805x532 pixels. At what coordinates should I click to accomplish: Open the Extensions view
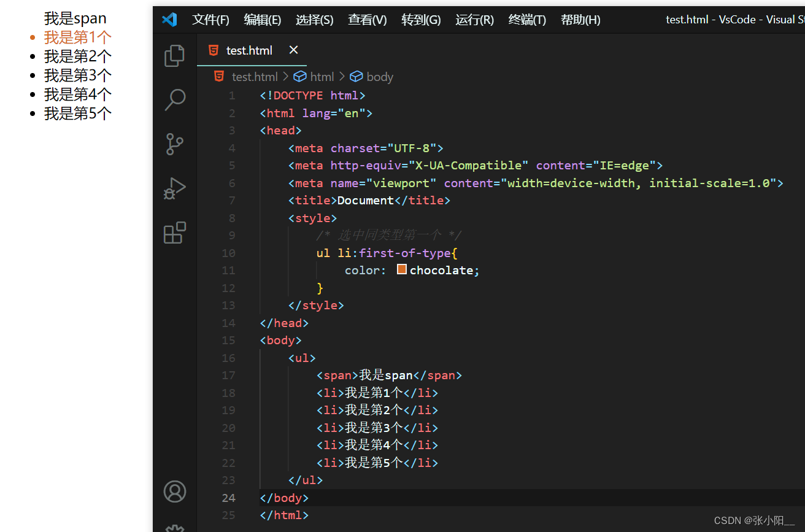point(175,233)
